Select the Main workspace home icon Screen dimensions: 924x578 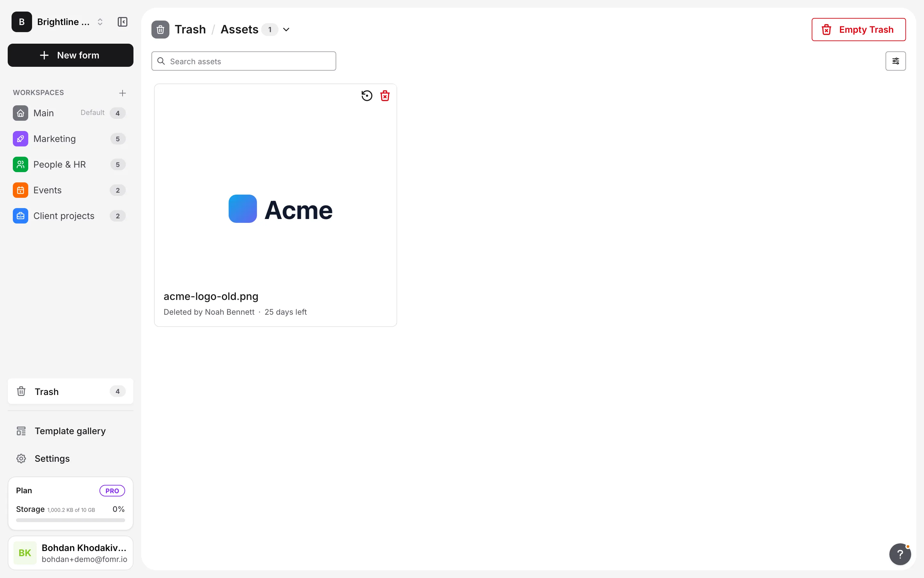pos(21,113)
